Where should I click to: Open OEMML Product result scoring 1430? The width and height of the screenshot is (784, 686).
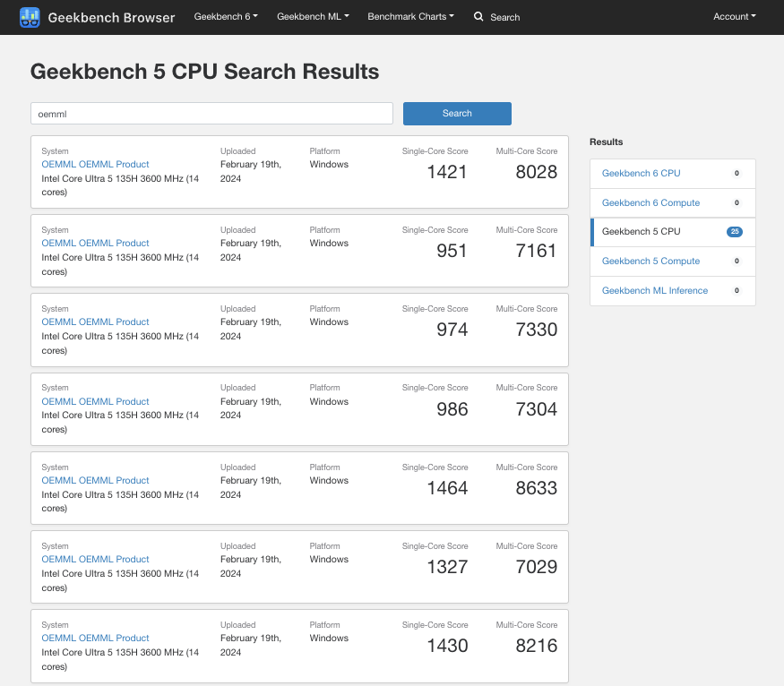tap(95, 639)
